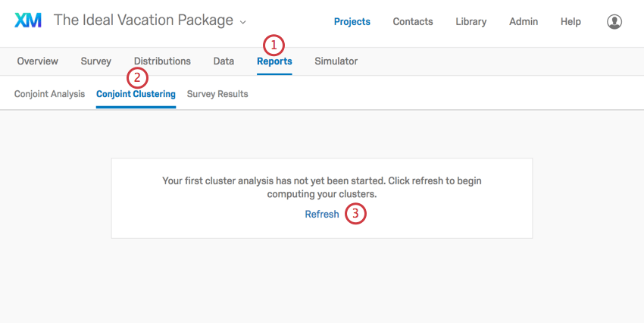Click The Ideal Vacation Package title
This screenshot has width=644, height=323.
(x=143, y=20)
